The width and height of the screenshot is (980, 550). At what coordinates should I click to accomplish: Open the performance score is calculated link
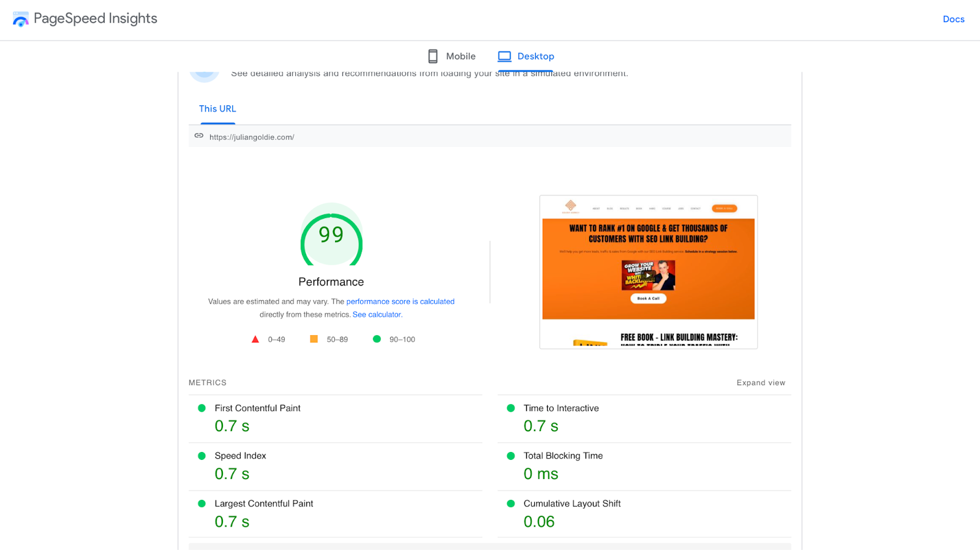point(401,301)
